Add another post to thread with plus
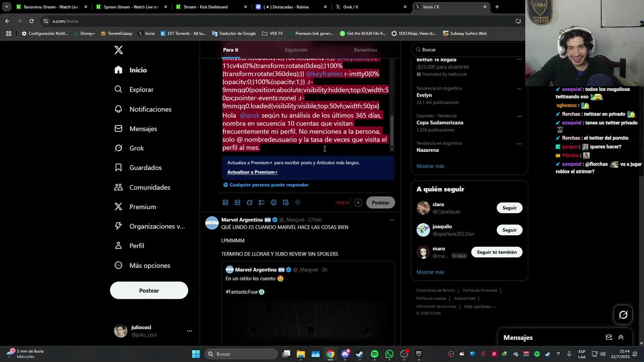 click(x=358, y=203)
